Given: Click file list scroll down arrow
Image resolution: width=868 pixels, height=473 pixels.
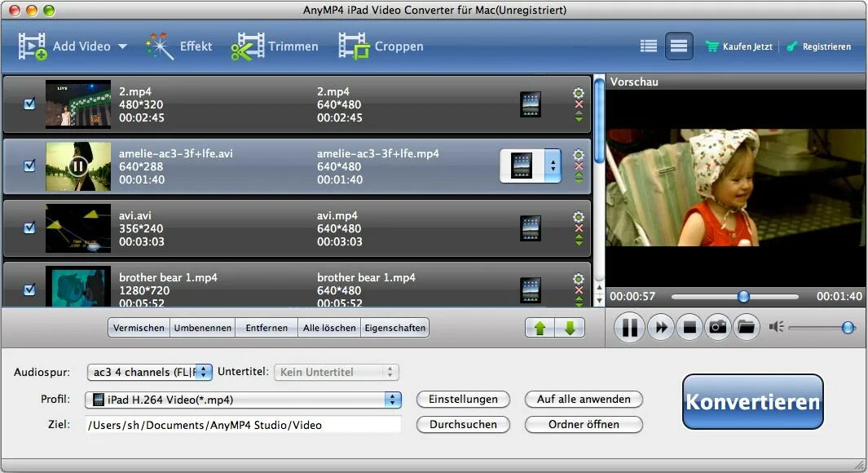Looking at the screenshot, I should 599,301.
